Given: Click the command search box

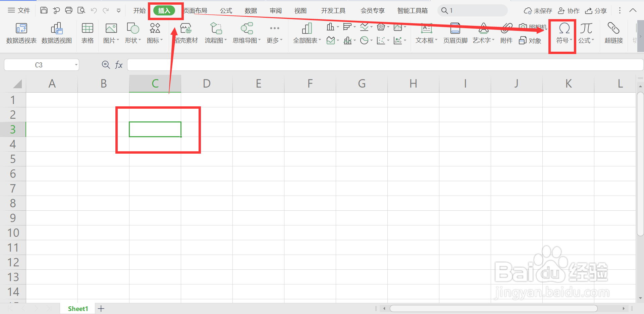Looking at the screenshot, I should (472, 10).
